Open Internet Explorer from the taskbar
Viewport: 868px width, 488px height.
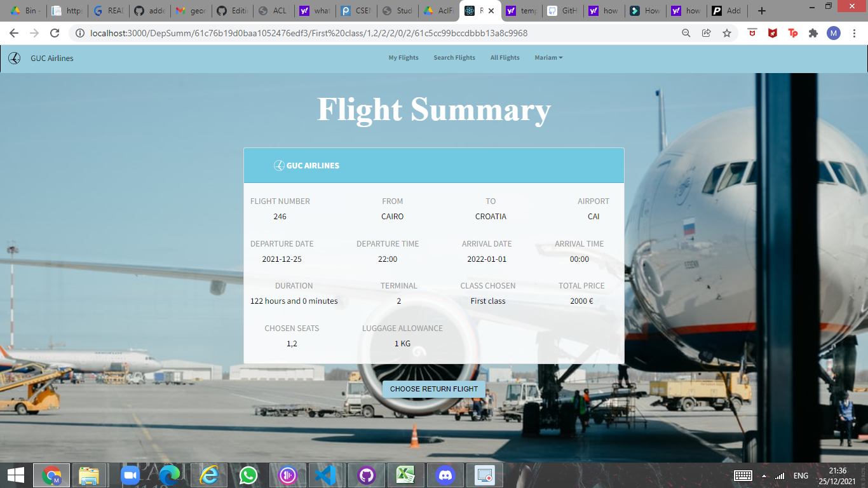(x=208, y=475)
